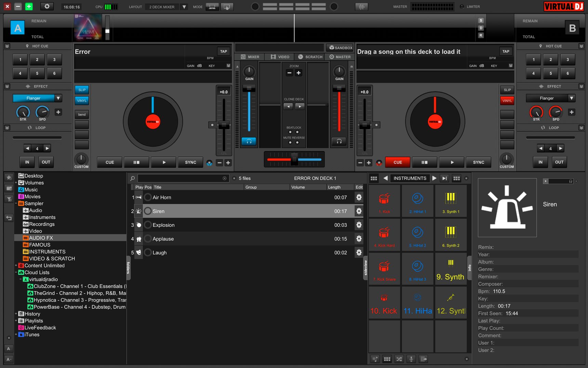The width and height of the screenshot is (588, 368).
Task: Trigger the 3. Synth 1 sampler pad
Action: pyautogui.click(x=451, y=201)
